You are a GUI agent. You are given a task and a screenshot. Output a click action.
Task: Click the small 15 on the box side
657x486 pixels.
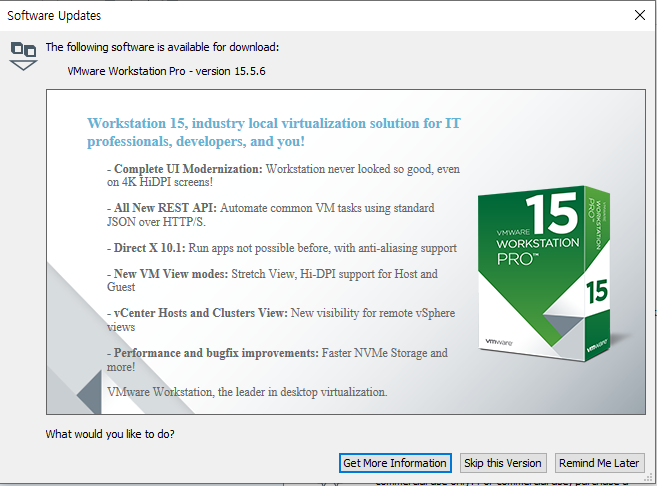pyautogui.click(x=596, y=292)
